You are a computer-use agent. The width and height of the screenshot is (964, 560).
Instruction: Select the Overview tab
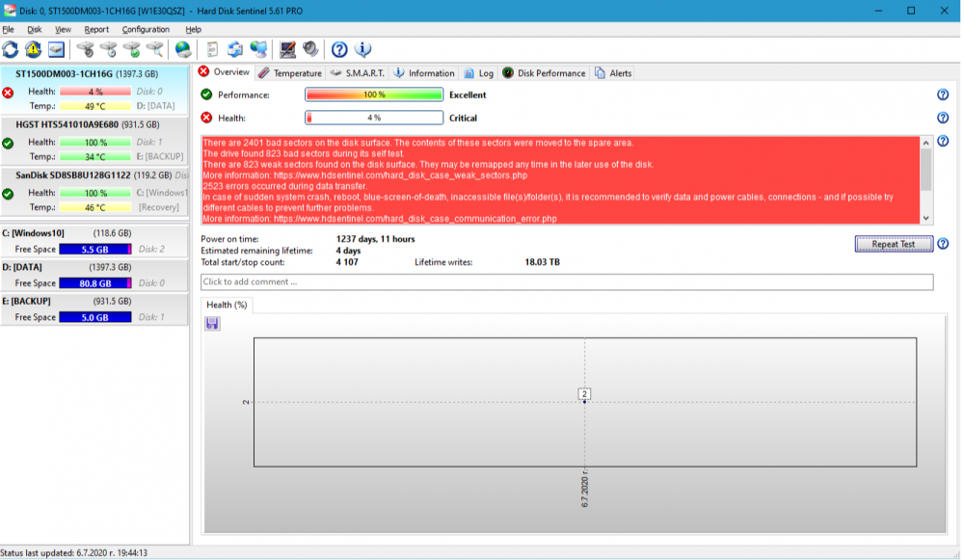pos(224,72)
